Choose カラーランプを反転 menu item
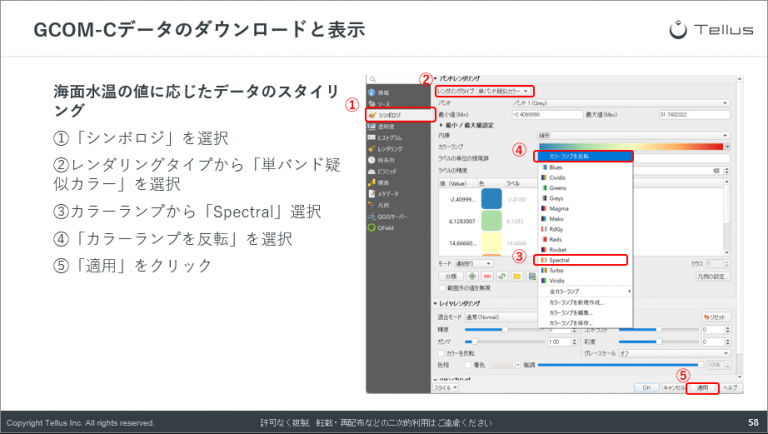 [x=585, y=156]
